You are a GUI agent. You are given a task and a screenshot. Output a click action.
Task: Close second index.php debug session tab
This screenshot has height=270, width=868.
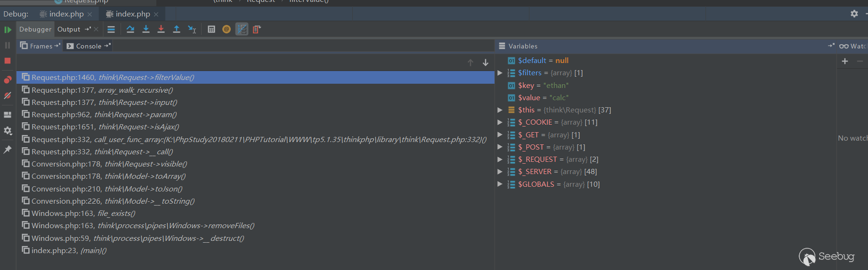point(156,14)
